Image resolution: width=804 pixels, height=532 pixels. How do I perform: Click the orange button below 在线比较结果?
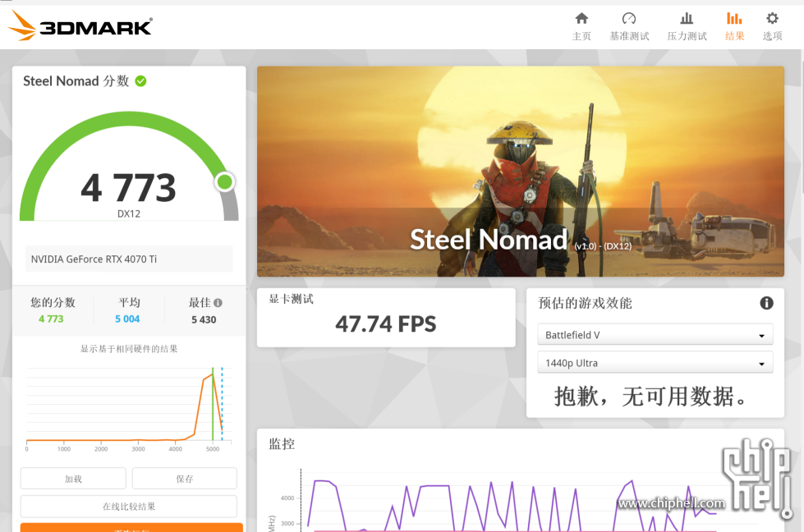[x=131, y=527]
